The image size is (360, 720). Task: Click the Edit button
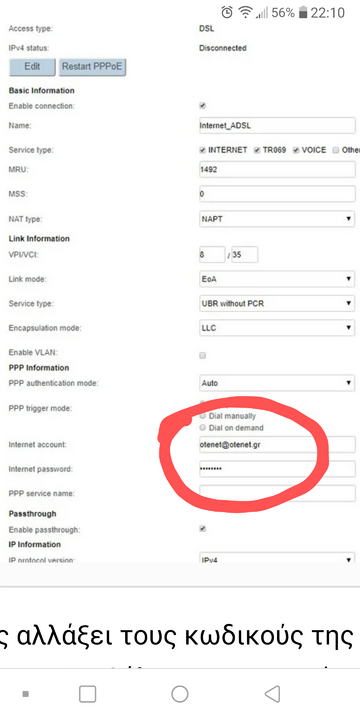(32, 67)
